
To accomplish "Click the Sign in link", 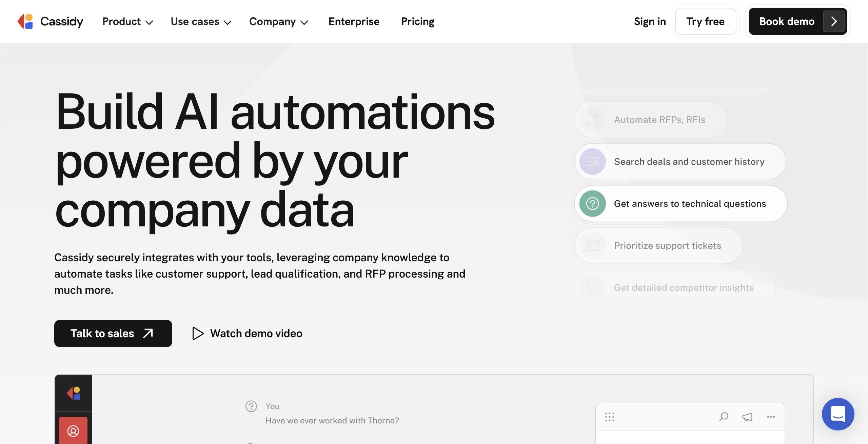I will pos(650,22).
